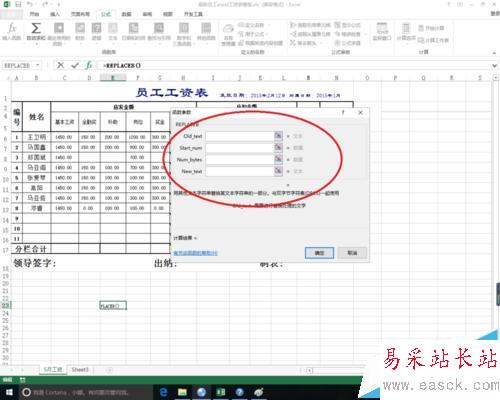Switch to the Page Layout ribbon tab
The width and height of the screenshot is (500, 400).
(x=80, y=14)
